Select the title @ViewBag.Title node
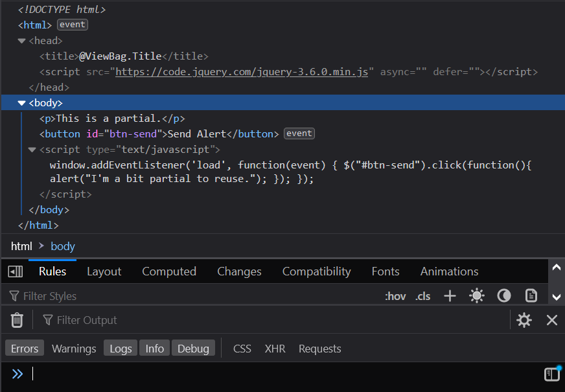 tap(124, 56)
